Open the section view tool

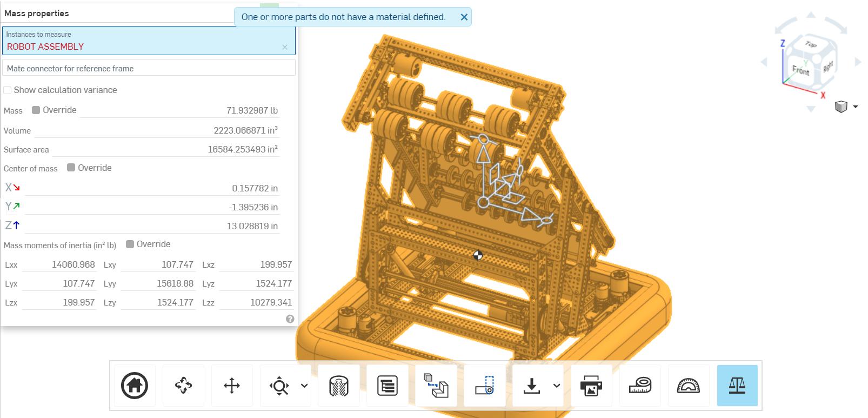[339, 386]
